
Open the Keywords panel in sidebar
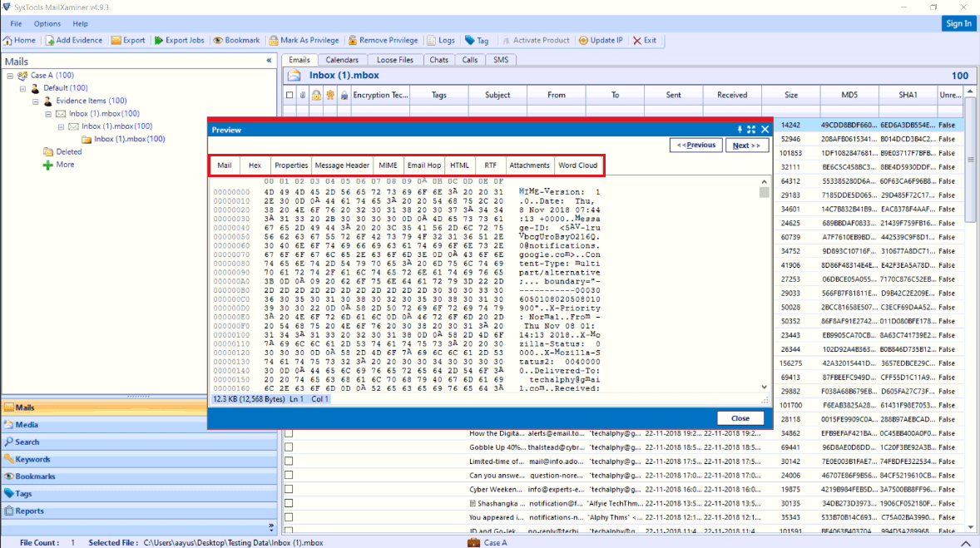pos(139,459)
